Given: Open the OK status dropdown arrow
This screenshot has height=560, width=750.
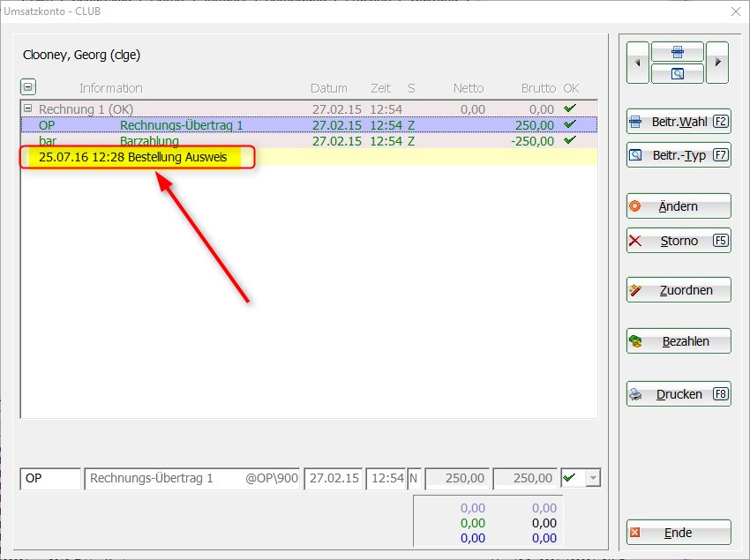Looking at the screenshot, I should (594, 478).
